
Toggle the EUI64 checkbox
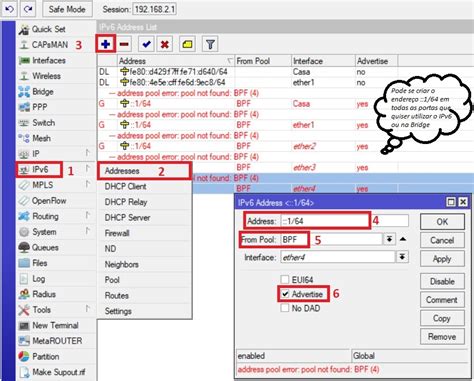tap(285, 279)
